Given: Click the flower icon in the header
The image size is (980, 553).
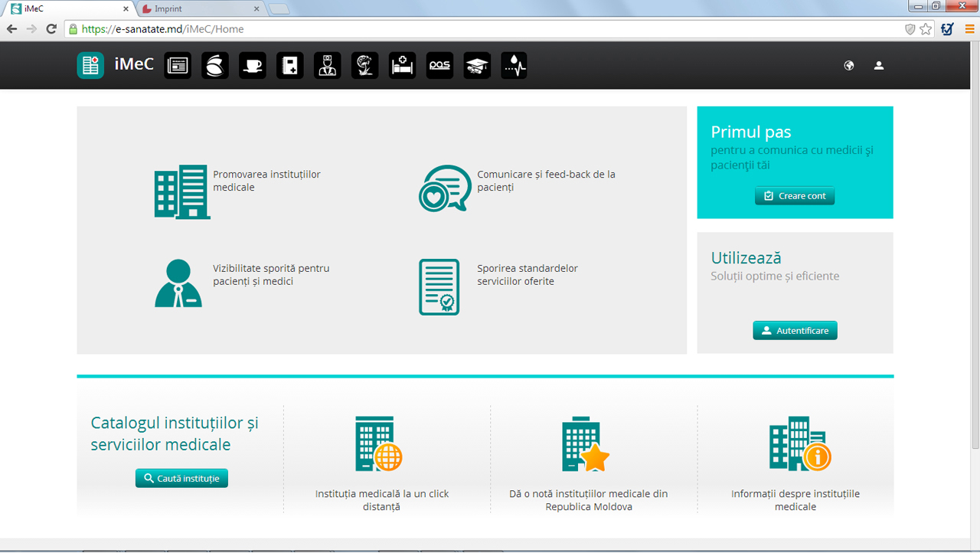Looking at the screenshot, I should 364,66.
